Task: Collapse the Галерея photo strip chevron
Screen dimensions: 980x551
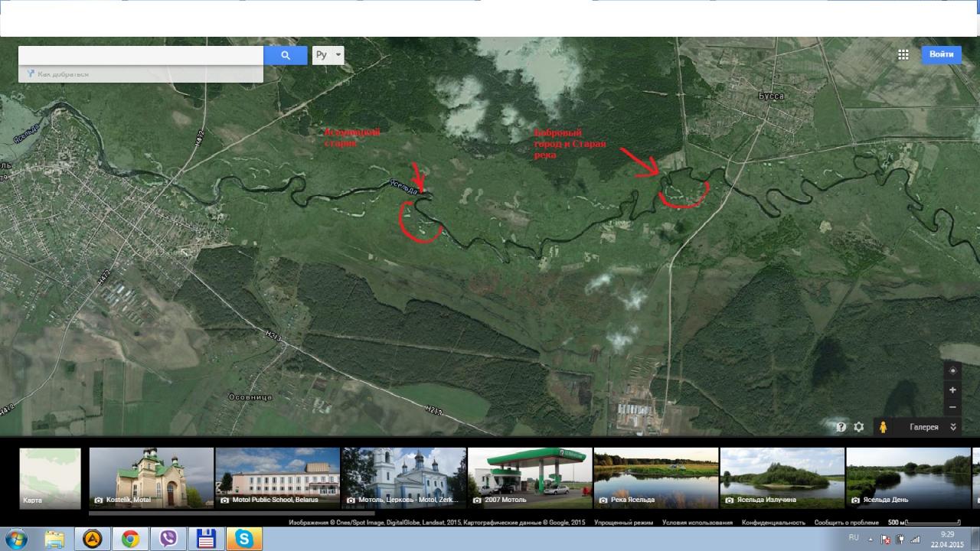Action: [x=953, y=427]
